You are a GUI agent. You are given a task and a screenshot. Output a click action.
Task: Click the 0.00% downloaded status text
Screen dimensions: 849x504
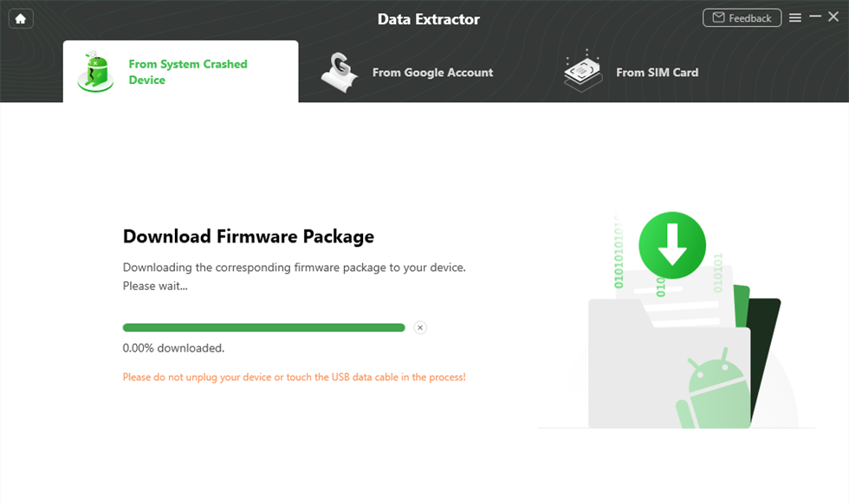[173, 348]
